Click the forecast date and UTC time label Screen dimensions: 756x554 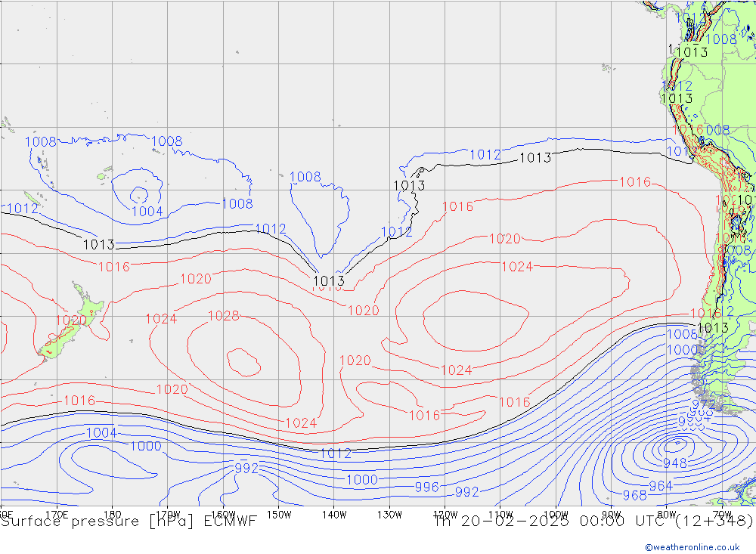593,521
